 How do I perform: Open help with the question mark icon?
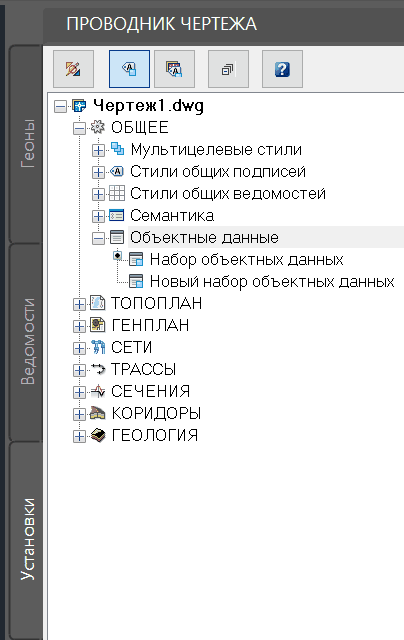282,69
